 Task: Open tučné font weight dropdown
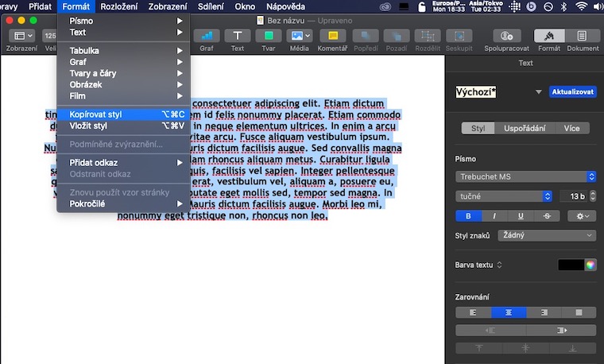503,196
